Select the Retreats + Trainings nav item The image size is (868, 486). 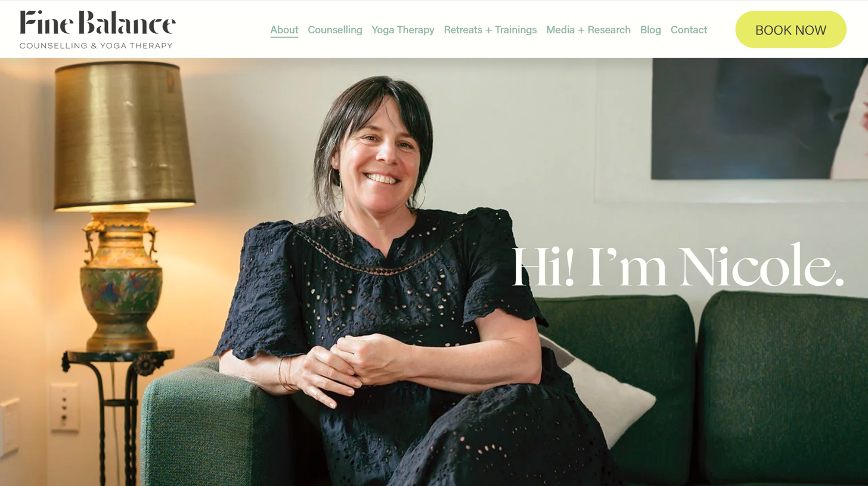pos(490,30)
